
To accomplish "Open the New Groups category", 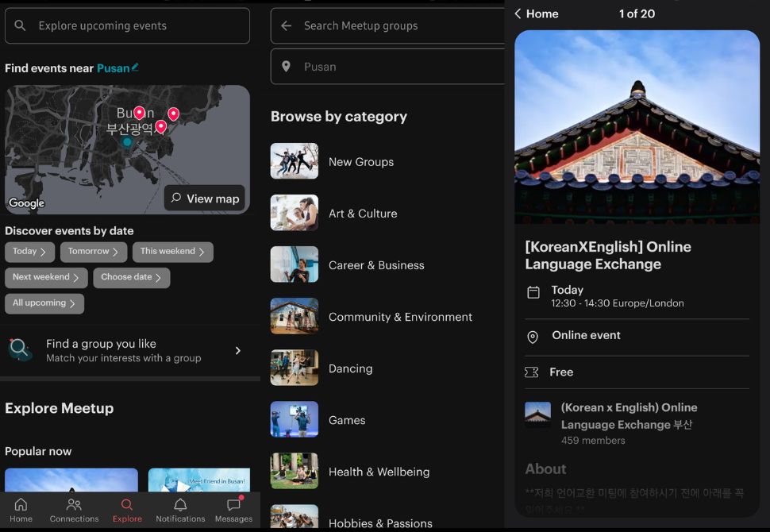I will click(386, 161).
